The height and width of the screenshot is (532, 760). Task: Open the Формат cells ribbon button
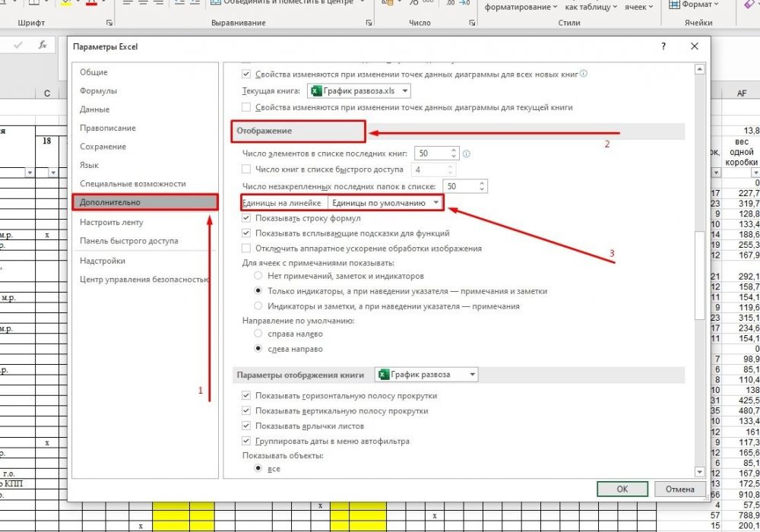[x=694, y=5]
